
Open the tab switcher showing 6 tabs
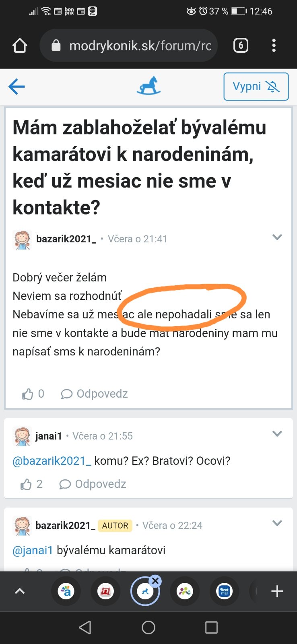[241, 45]
